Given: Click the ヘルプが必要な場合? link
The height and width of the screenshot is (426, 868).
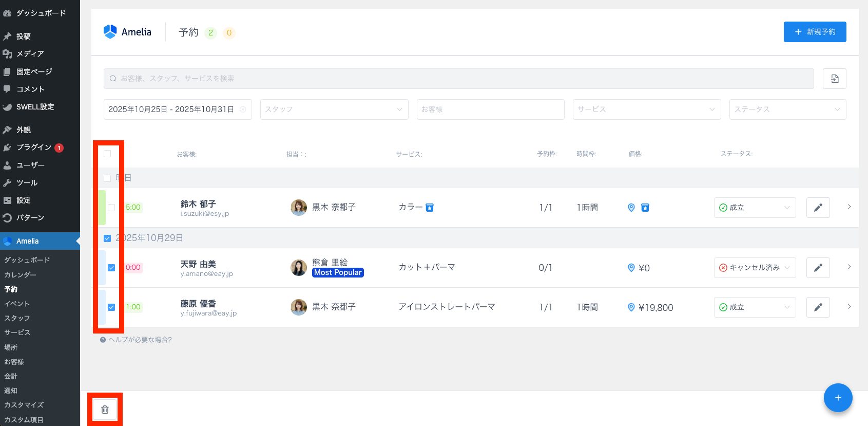Looking at the screenshot, I should point(140,340).
